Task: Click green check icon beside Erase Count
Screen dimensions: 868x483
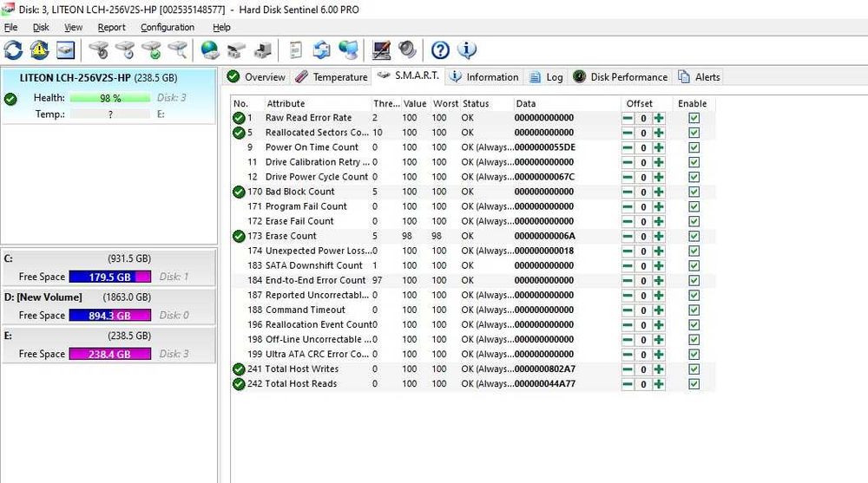Action: tap(239, 236)
